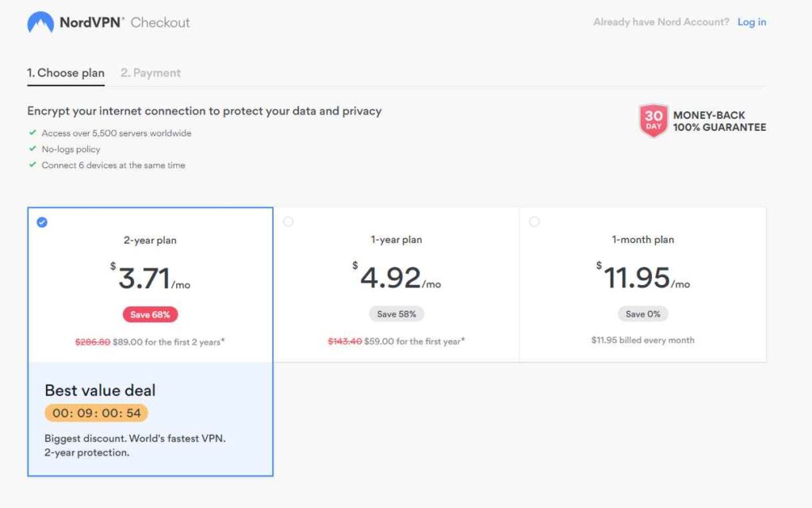Click the orange countdown timer
This screenshot has width=812, height=508.
pyautogui.click(x=96, y=414)
